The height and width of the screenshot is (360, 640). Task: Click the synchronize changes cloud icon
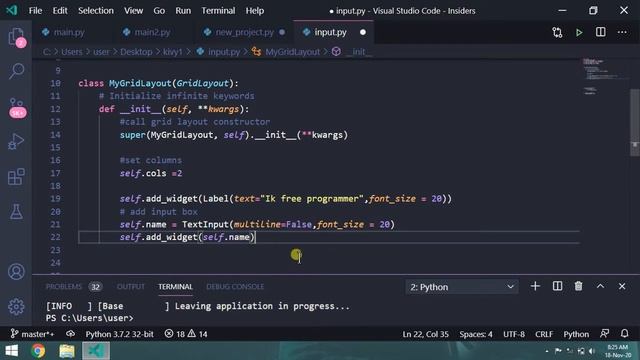click(70, 334)
